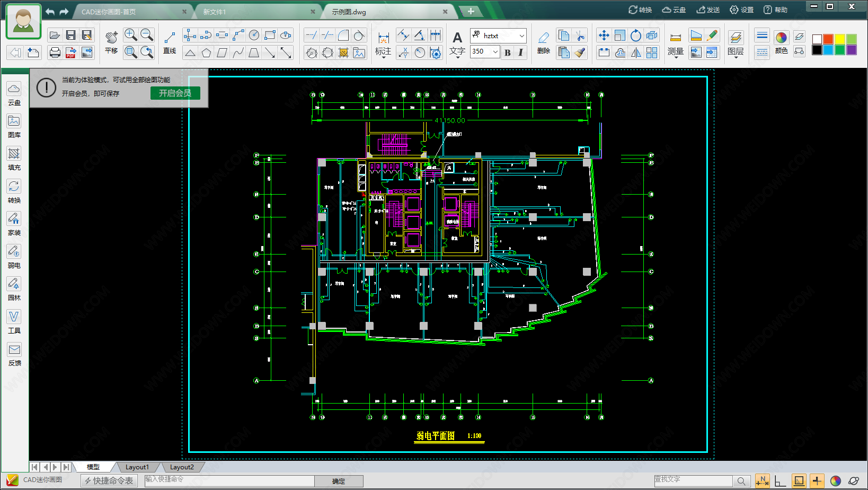Toggle the orange square status bar button

click(x=799, y=481)
